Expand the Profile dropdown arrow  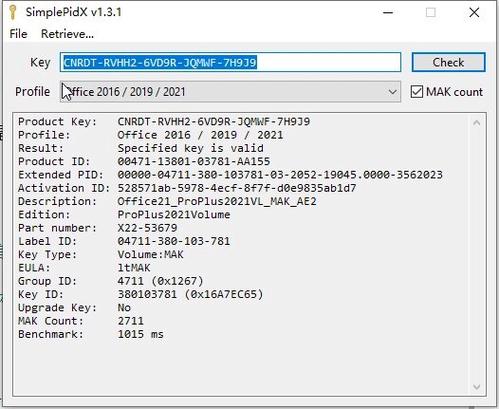pyautogui.click(x=393, y=92)
